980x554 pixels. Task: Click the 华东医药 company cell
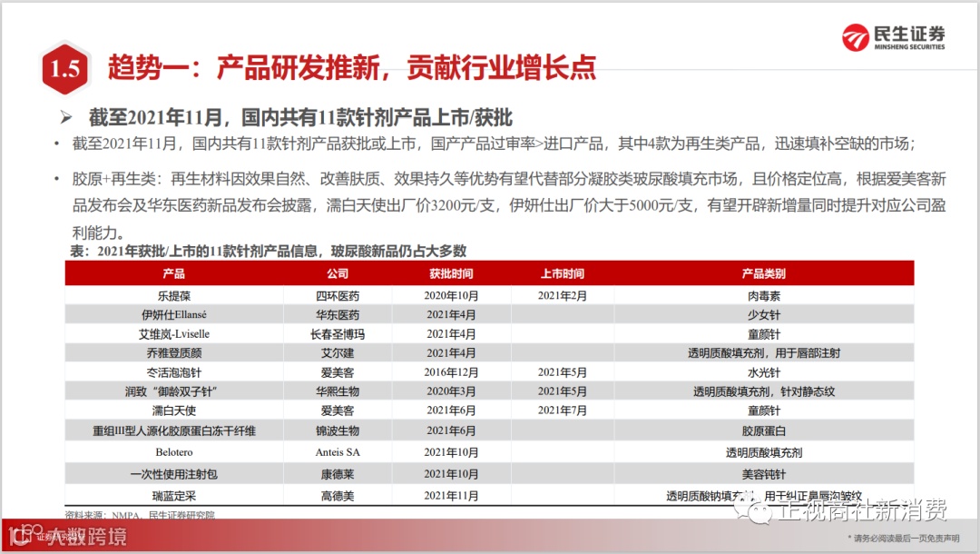(338, 314)
